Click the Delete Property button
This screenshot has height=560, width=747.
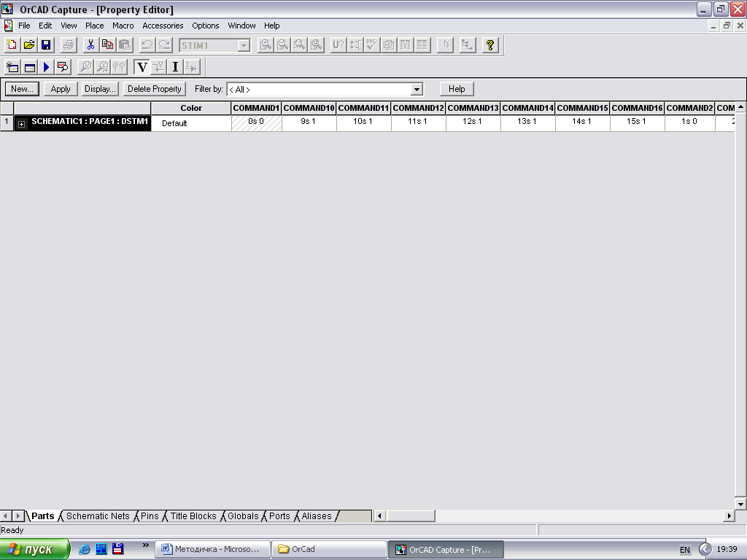[155, 89]
